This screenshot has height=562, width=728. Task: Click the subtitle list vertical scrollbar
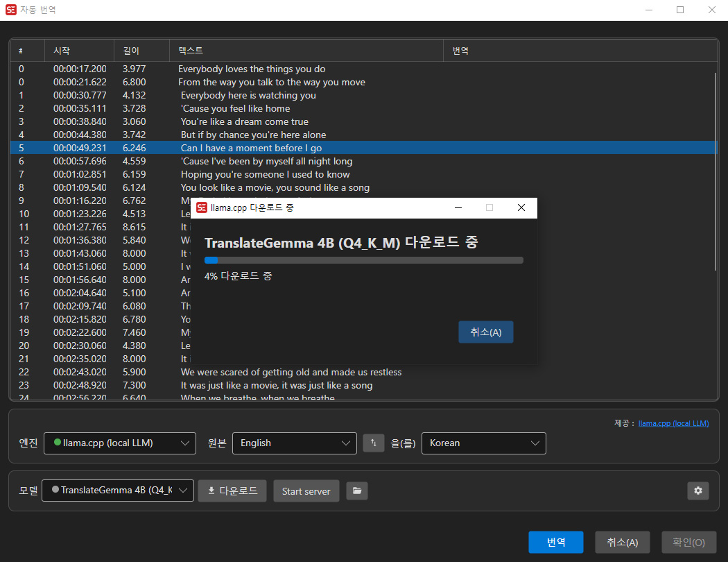716,172
